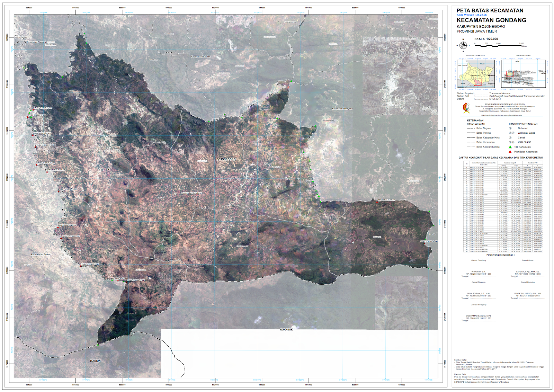Click the BOJONEGORO label on the map
The width and height of the screenshot is (554, 392).
(x=226, y=159)
